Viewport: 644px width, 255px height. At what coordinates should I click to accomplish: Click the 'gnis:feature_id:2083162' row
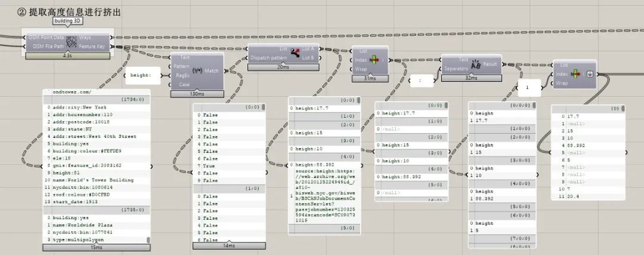click(x=97, y=165)
